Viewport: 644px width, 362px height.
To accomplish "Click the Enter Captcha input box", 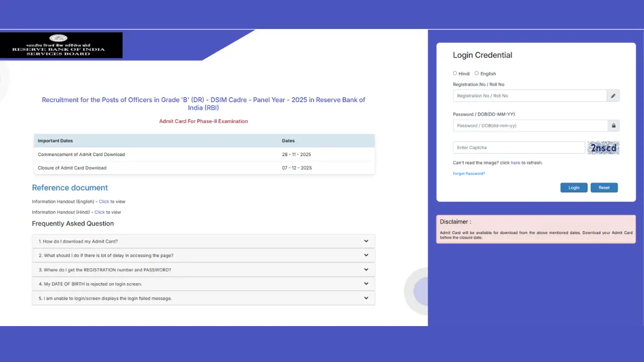I will [518, 147].
